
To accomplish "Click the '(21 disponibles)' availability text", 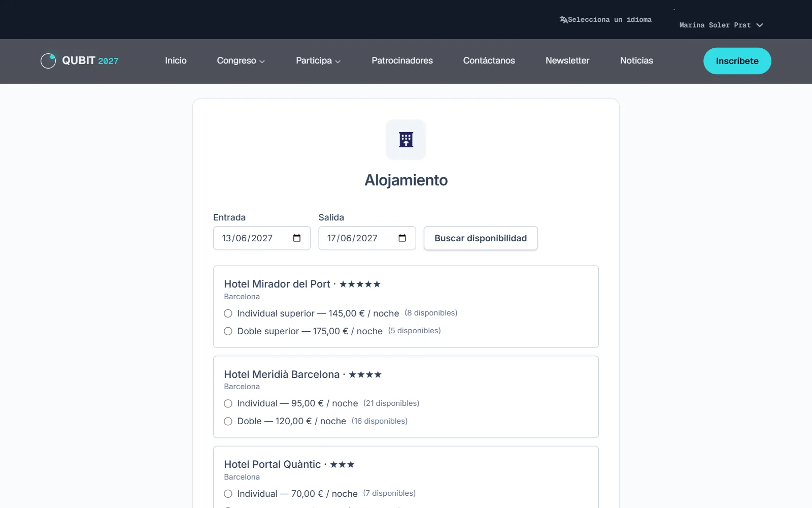I will [391, 403].
